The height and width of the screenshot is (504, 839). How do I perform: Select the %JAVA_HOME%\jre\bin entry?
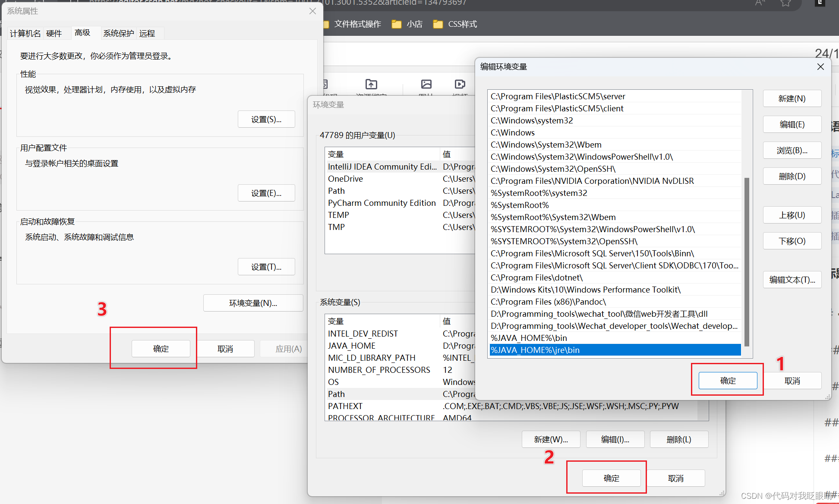click(615, 350)
